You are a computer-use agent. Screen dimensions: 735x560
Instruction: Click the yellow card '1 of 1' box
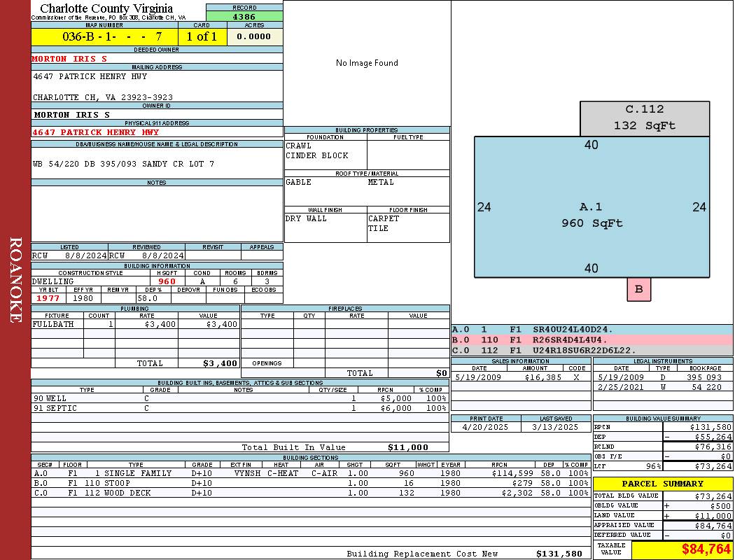pyautogui.click(x=202, y=36)
